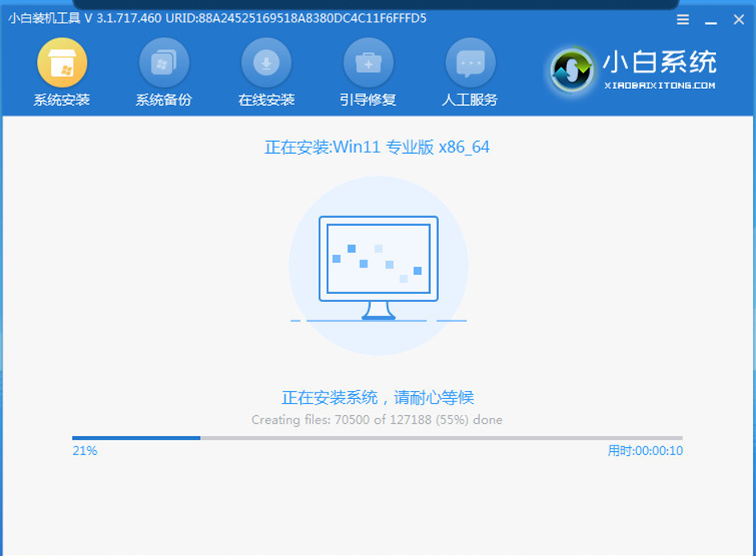The height and width of the screenshot is (556, 756).
Task: Click the 用时:00:00:10 elapsed time
Action: click(645, 451)
